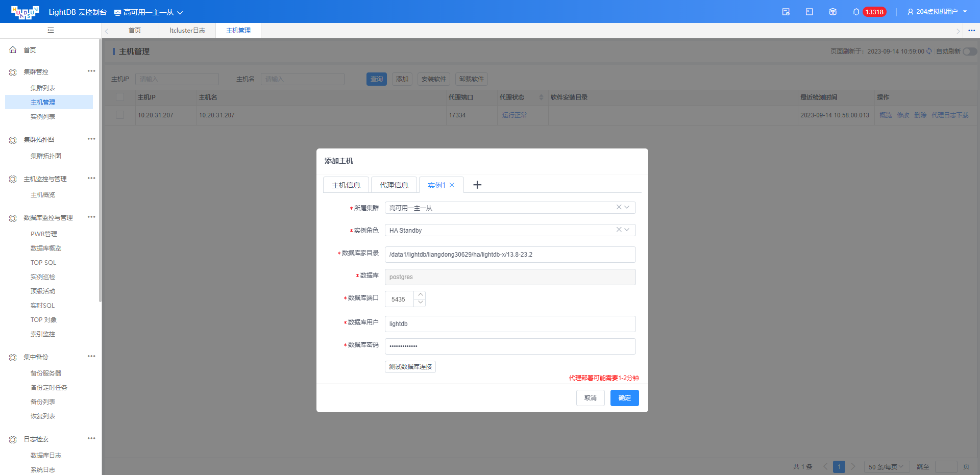The image size is (980, 475).
Task: Click the home icon next to 首页
Action: (x=13, y=50)
